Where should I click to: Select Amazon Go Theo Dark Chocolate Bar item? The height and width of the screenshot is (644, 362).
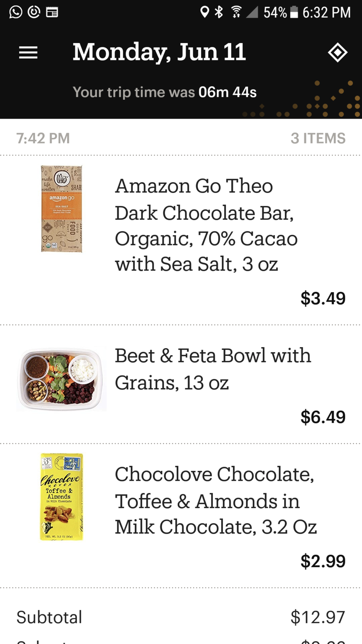pos(206,225)
